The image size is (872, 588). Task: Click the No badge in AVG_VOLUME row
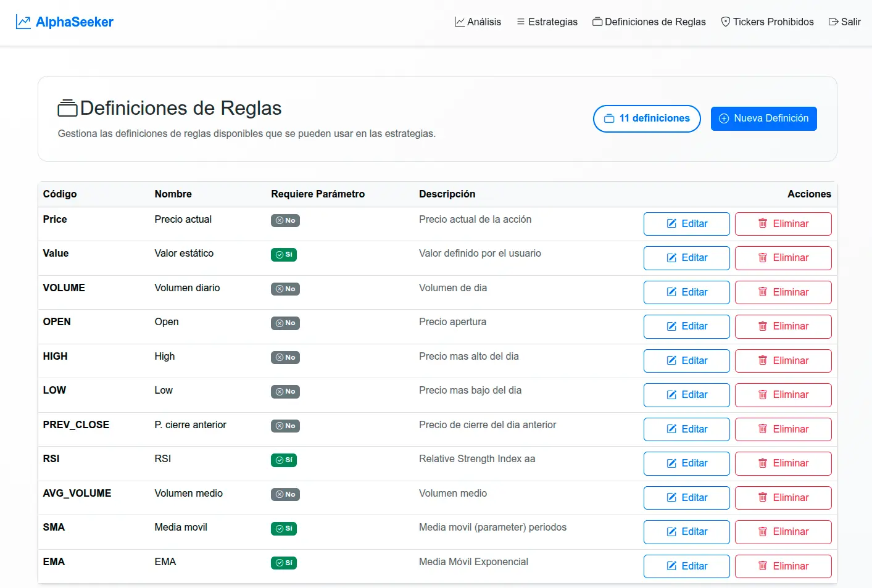tap(285, 495)
